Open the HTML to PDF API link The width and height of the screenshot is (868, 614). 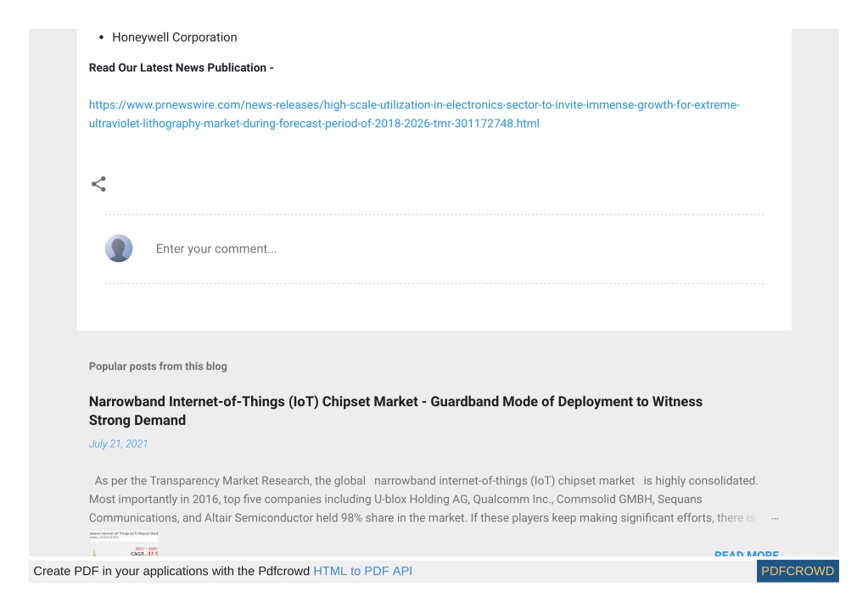362,572
